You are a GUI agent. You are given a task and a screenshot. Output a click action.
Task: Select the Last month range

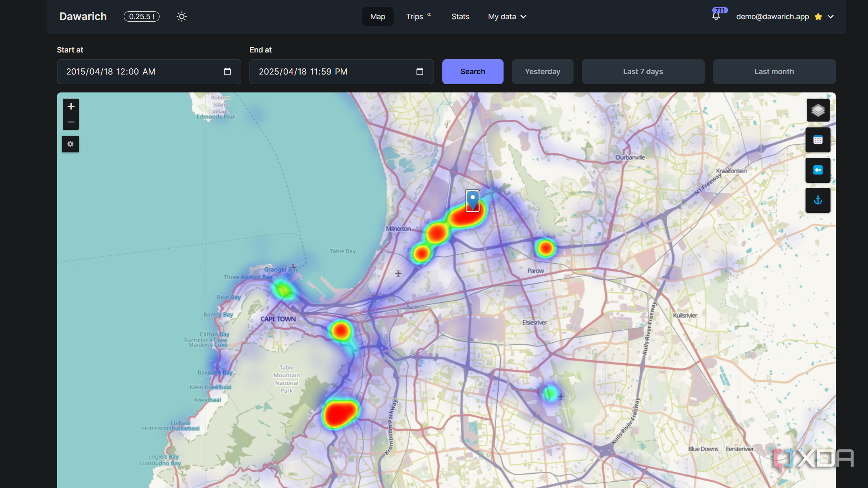pos(774,72)
